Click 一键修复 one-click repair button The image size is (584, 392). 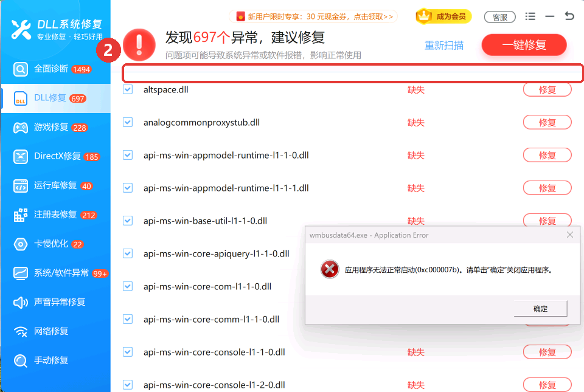point(524,45)
